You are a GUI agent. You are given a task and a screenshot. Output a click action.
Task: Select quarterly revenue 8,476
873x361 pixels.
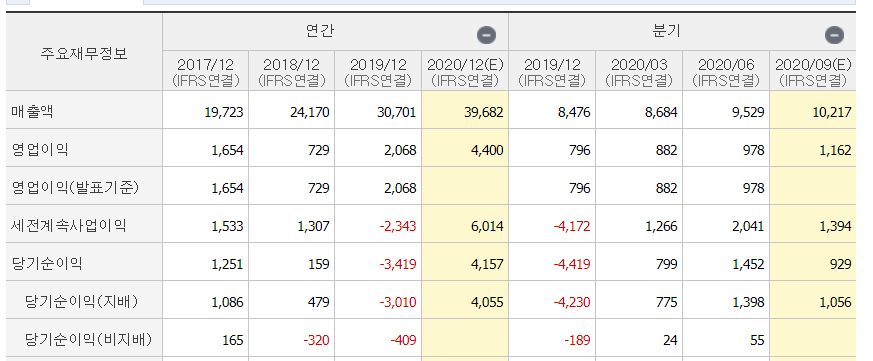tap(574, 113)
